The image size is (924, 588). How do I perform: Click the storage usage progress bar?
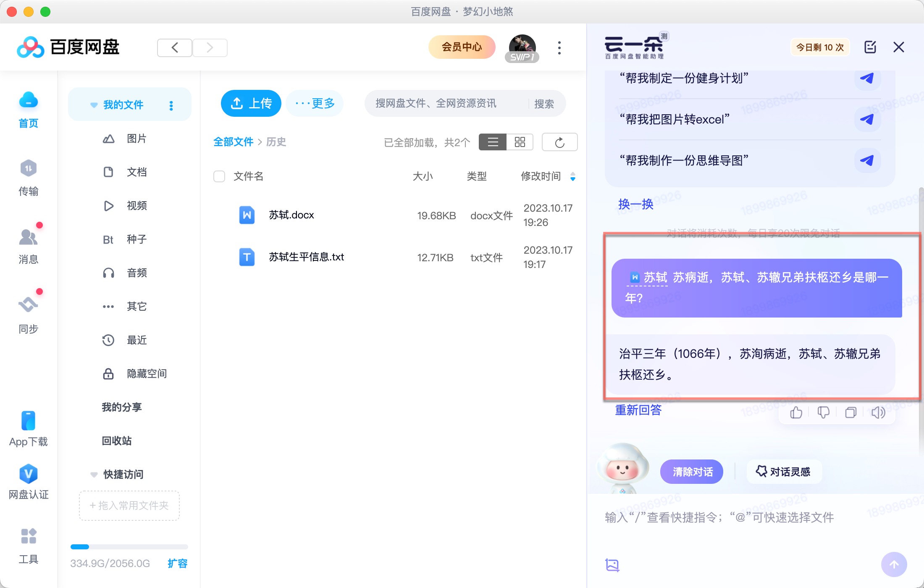pyautogui.click(x=129, y=547)
